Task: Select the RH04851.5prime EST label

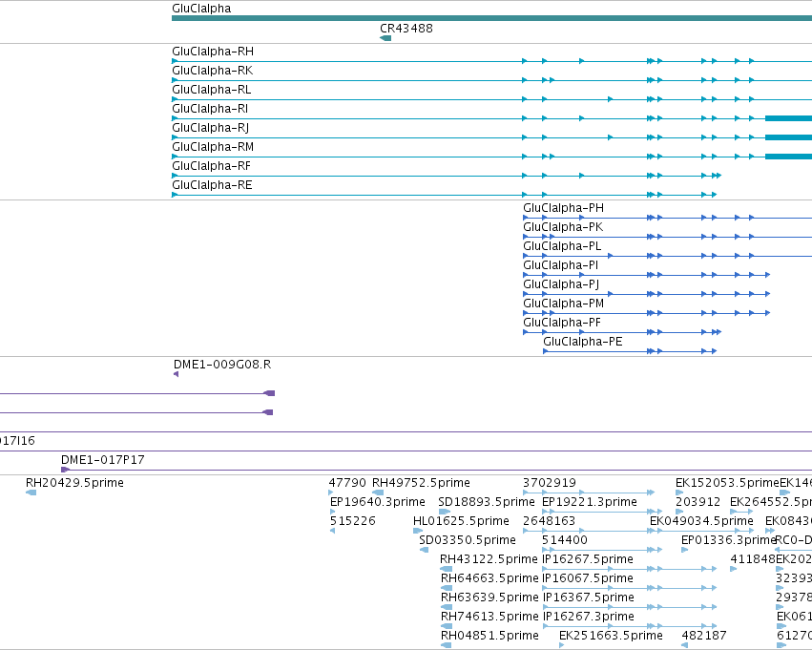Action: [x=489, y=636]
